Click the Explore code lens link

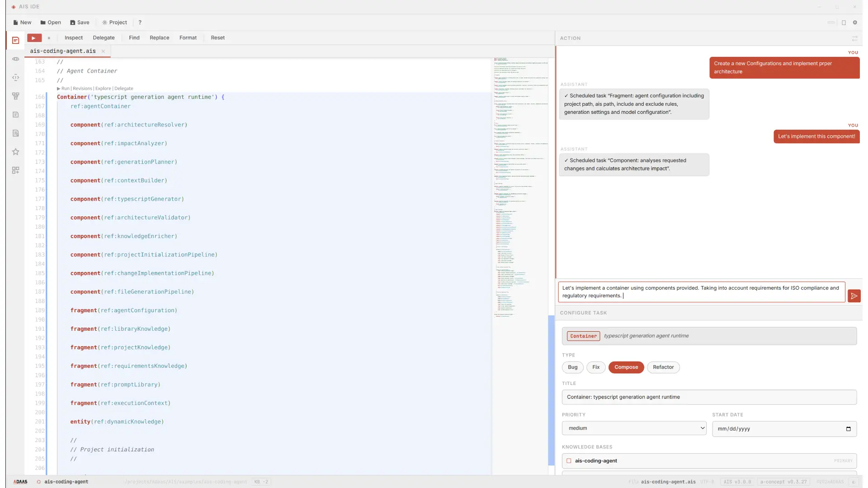[103, 89]
